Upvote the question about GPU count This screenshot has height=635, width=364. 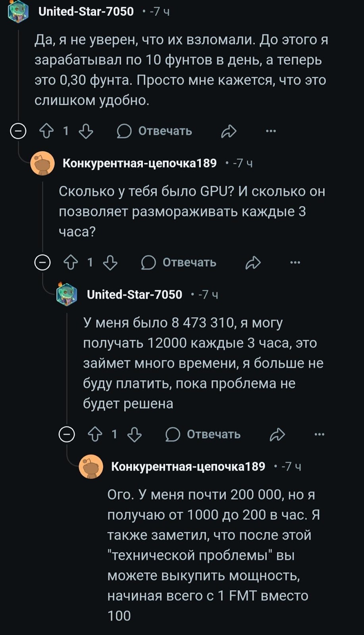tap(71, 262)
